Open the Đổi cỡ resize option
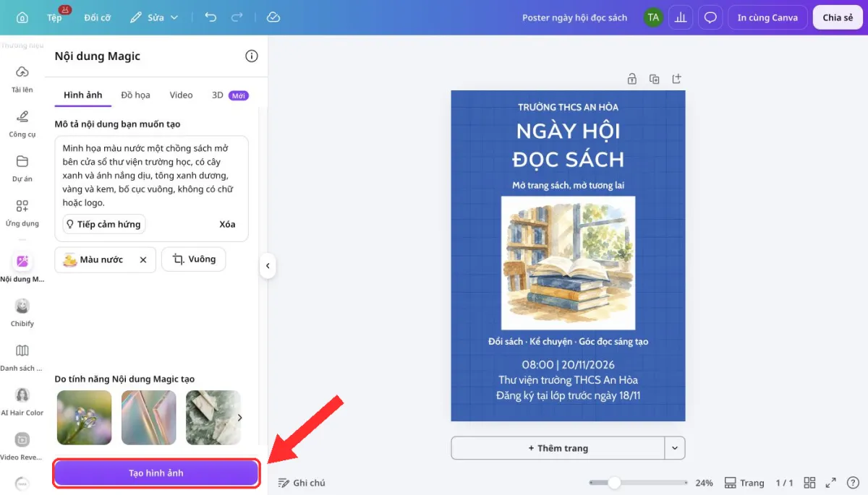Screen dimensions: 868x495 (x=97, y=17)
